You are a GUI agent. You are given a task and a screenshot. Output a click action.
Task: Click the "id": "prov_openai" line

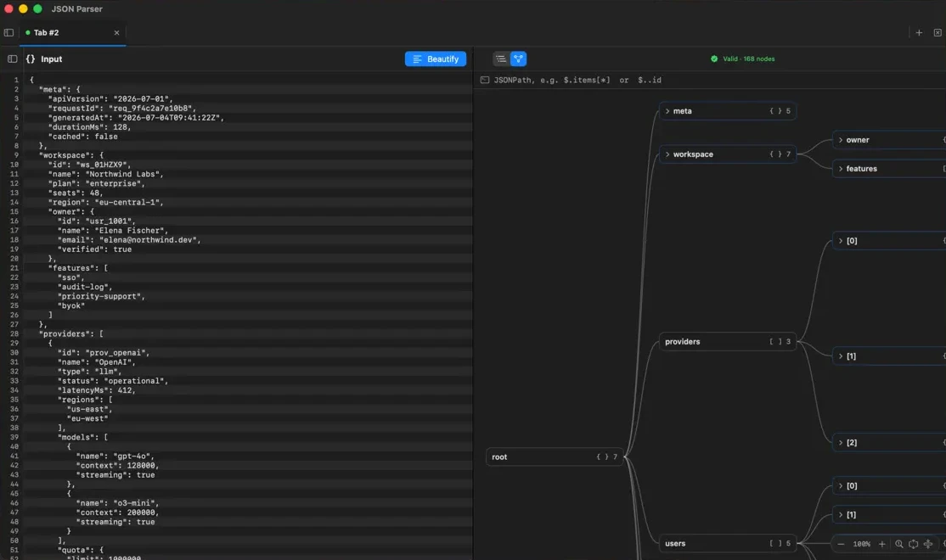click(x=104, y=353)
